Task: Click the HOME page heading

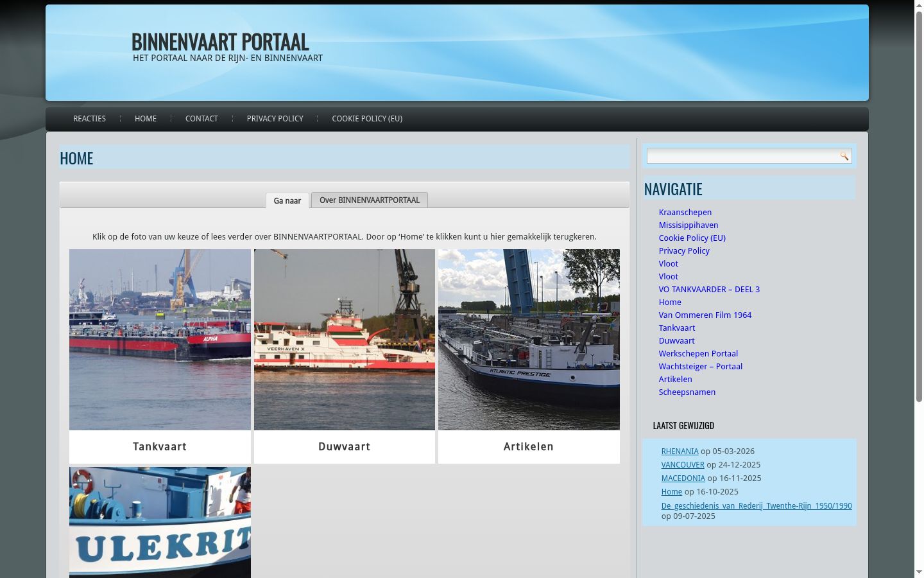Action: [x=76, y=158]
